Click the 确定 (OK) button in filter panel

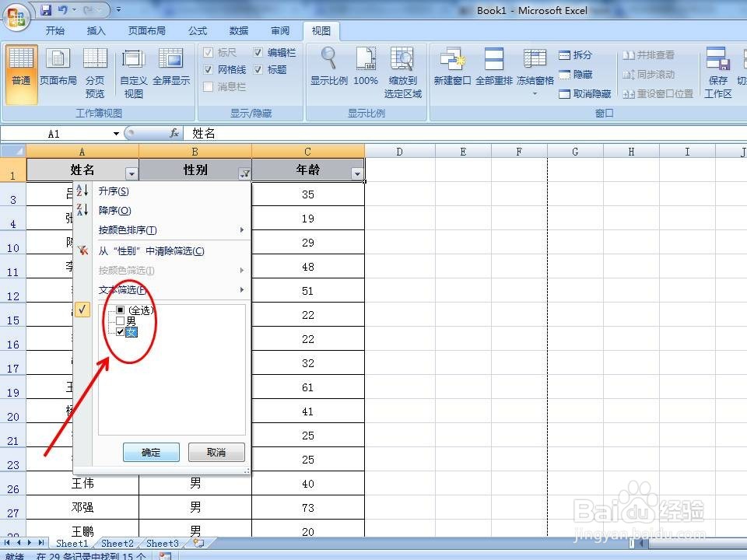[151, 452]
